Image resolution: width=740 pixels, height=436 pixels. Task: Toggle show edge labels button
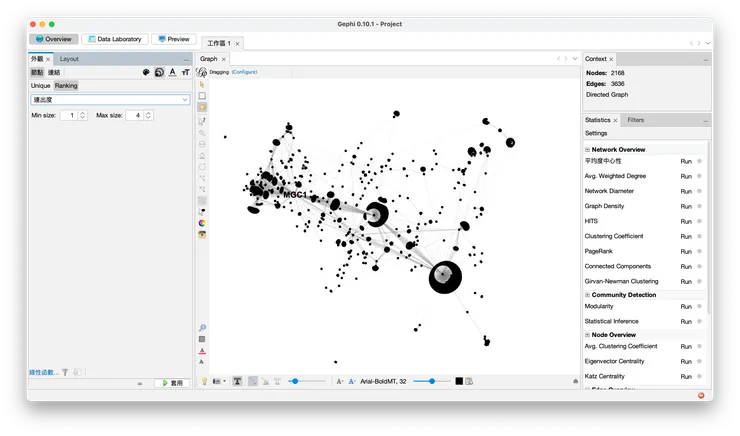(278, 381)
